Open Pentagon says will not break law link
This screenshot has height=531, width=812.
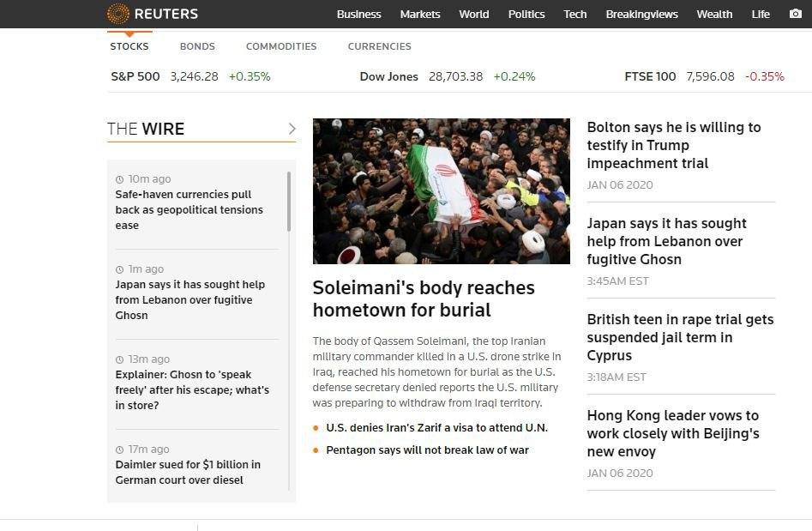click(427, 450)
